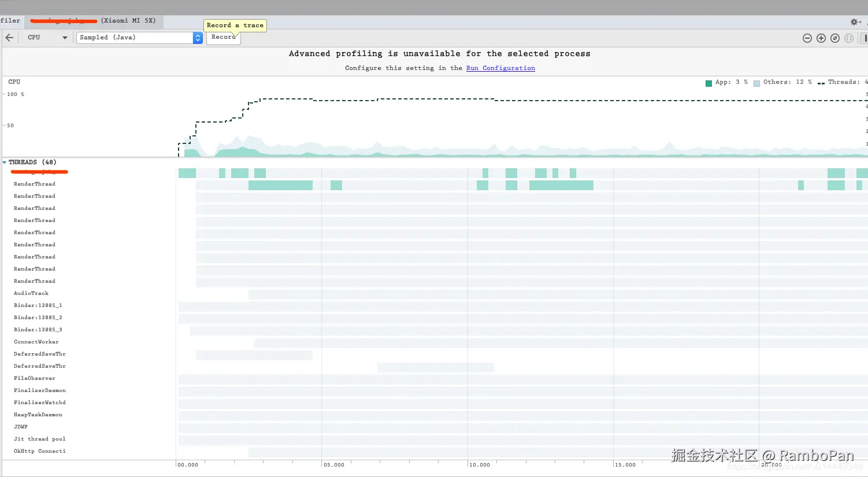868x477 pixels.
Task: Select the Binder:12885_1 thread
Action: [38, 305]
